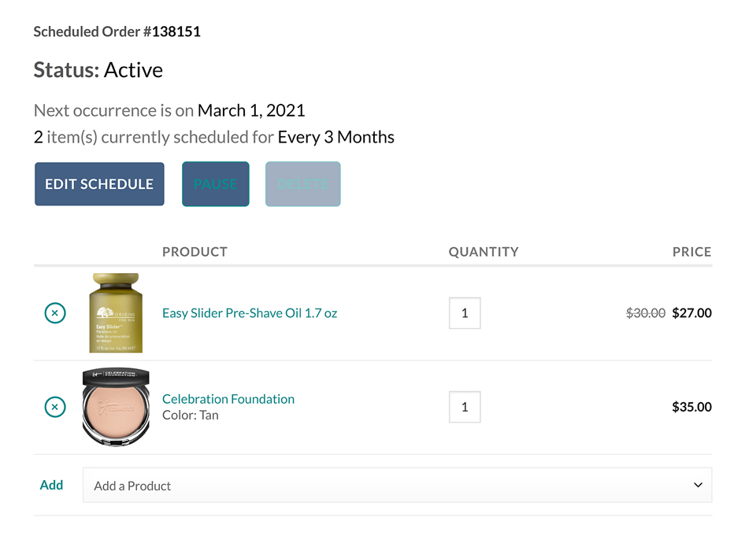
Task: Click the chevron arrow in product dropdown
Action: pyautogui.click(x=698, y=486)
